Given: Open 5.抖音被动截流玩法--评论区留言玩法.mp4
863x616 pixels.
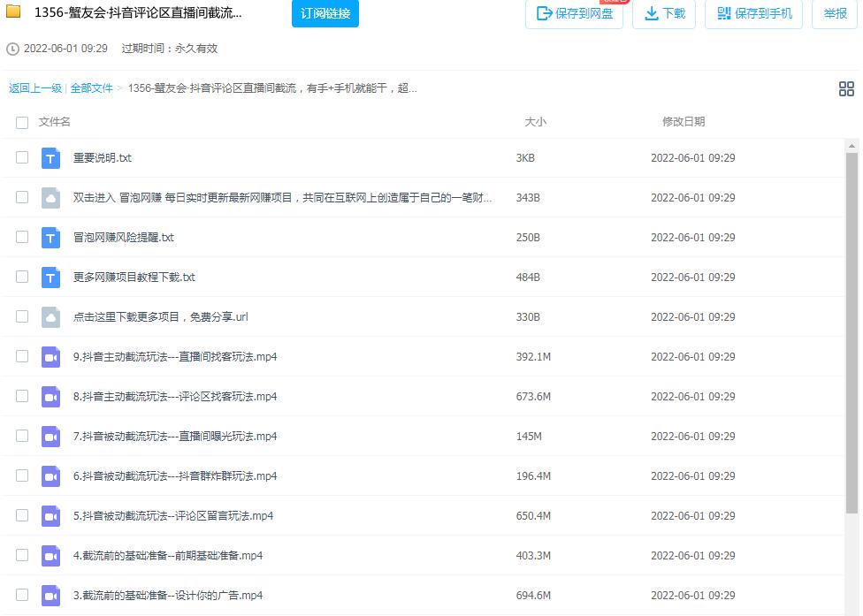Looking at the screenshot, I should pyautogui.click(x=173, y=515).
